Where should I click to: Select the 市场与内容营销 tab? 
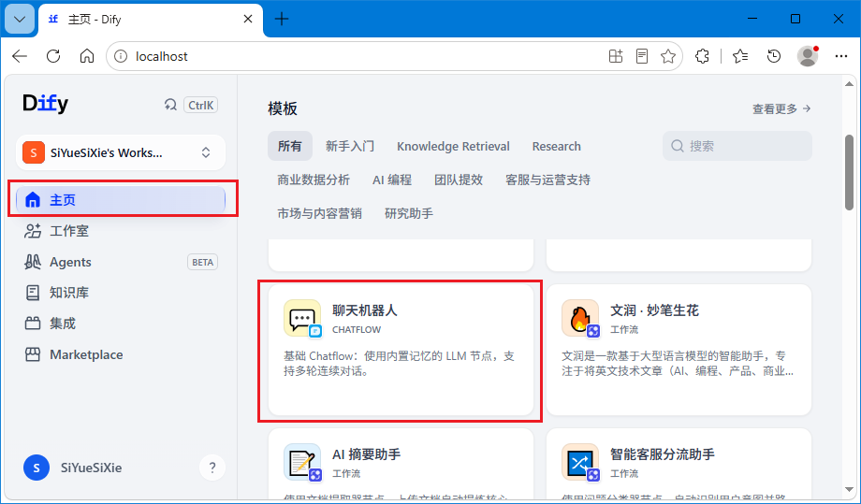319,213
